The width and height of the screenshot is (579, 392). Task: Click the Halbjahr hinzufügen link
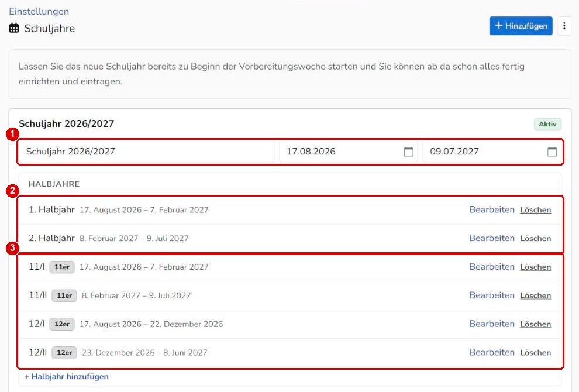tap(67, 376)
